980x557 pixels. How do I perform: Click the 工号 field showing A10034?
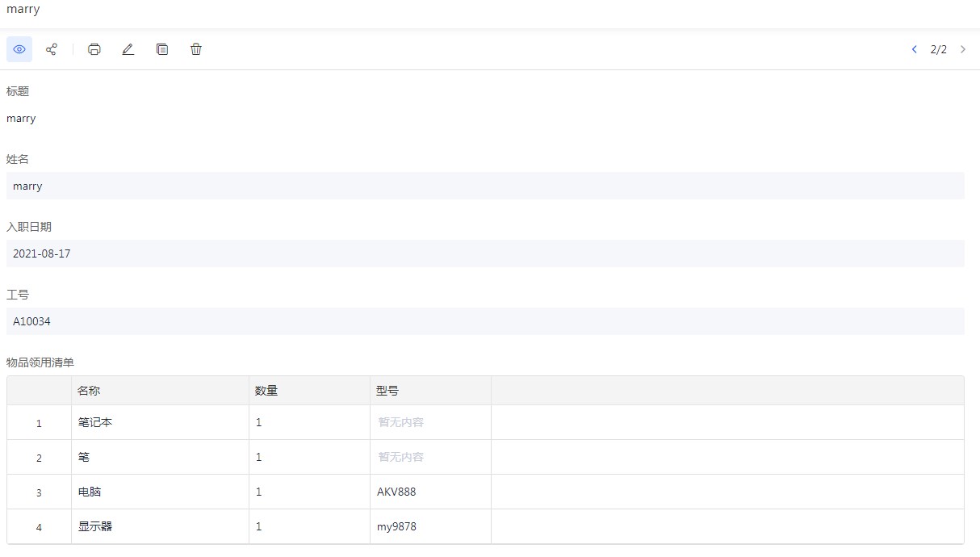click(x=484, y=321)
